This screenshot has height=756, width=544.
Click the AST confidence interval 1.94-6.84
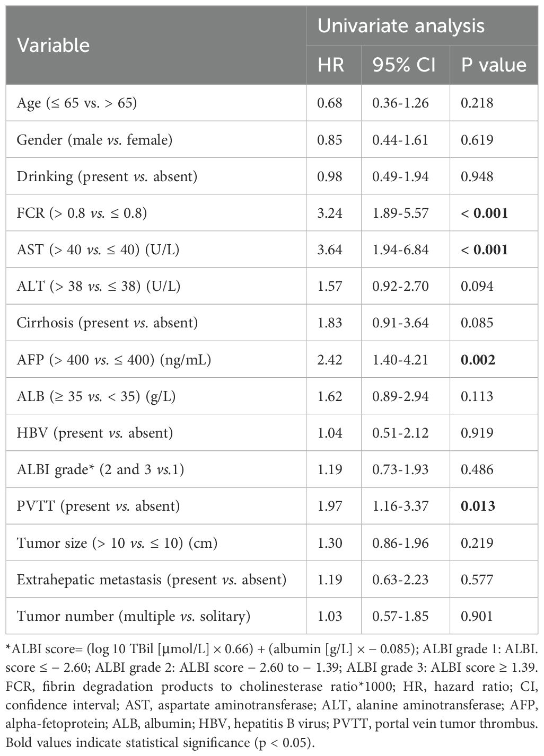[400, 250]
